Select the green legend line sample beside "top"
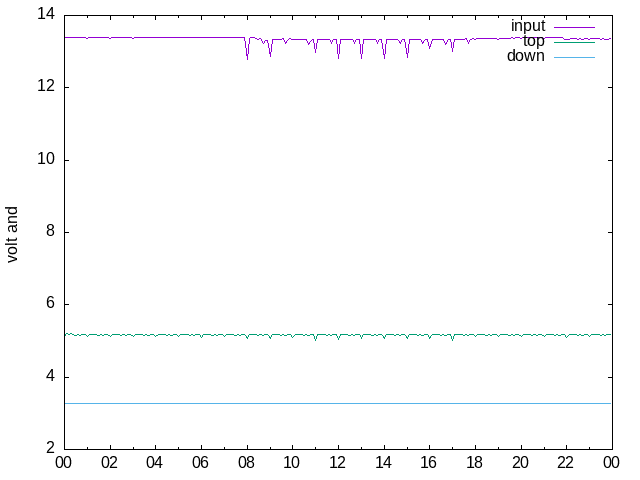Viewport: 640px width, 480px height. coord(574,41)
